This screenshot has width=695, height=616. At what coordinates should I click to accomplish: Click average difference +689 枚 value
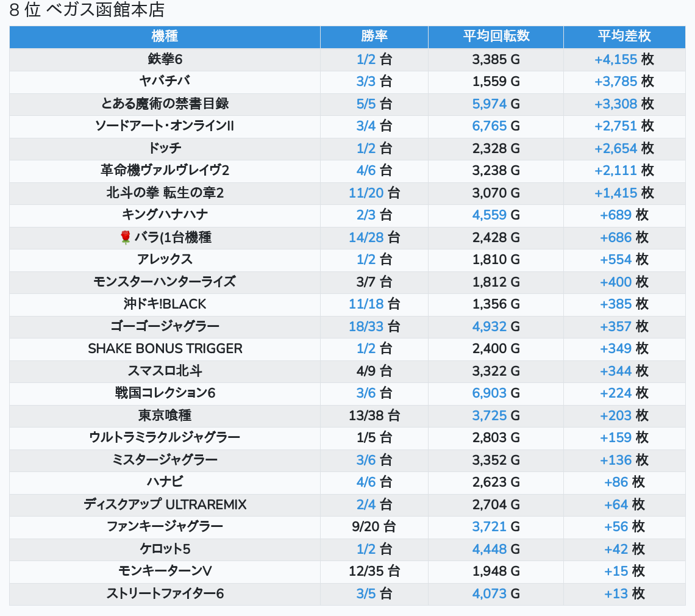(624, 215)
